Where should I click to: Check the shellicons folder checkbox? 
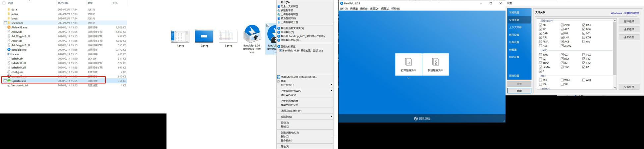tap(5, 23)
